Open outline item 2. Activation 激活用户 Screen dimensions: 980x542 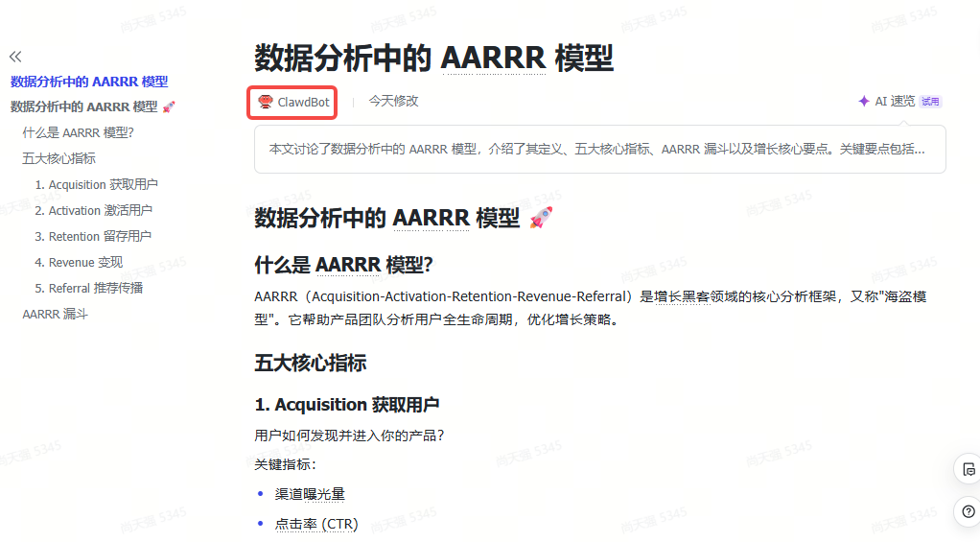click(94, 211)
